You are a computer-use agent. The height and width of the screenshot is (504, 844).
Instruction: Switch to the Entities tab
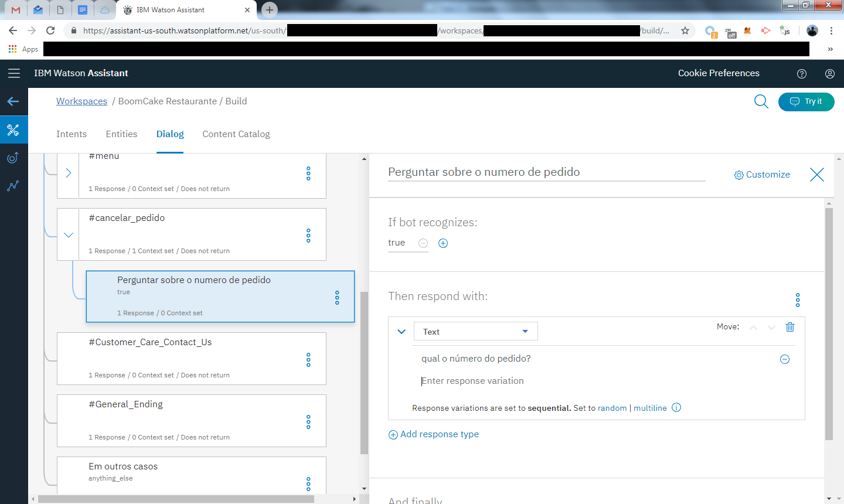coord(121,134)
